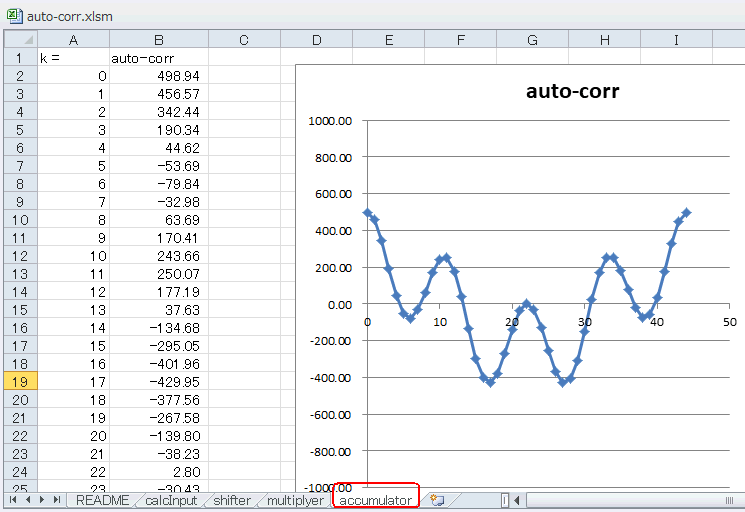Screen dimensions: 745x512
Task: Select column G header
Action: [x=533, y=40]
